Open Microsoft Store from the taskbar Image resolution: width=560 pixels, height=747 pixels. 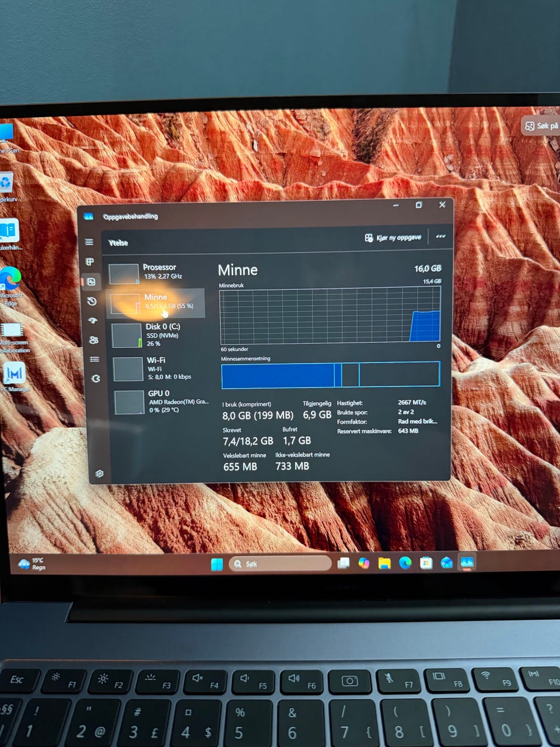click(x=426, y=563)
